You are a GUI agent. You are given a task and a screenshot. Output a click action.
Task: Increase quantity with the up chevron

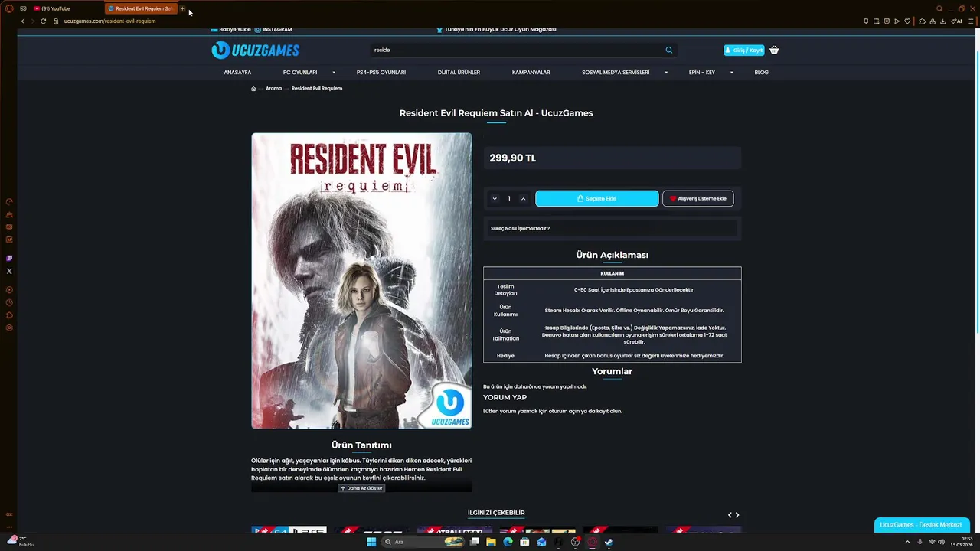coord(523,199)
